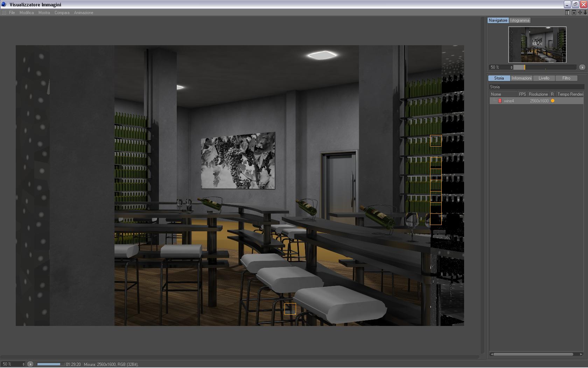Open the Filtro tab
588x368 pixels.
click(x=566, y=78)
